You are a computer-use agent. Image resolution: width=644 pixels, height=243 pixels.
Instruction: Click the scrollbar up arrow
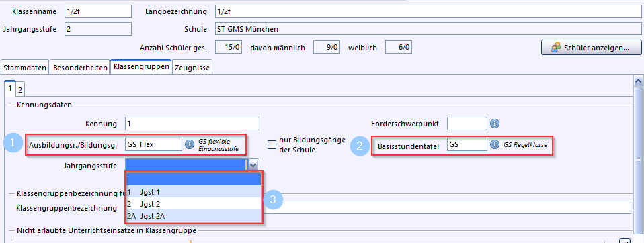(x=638, y=81)
